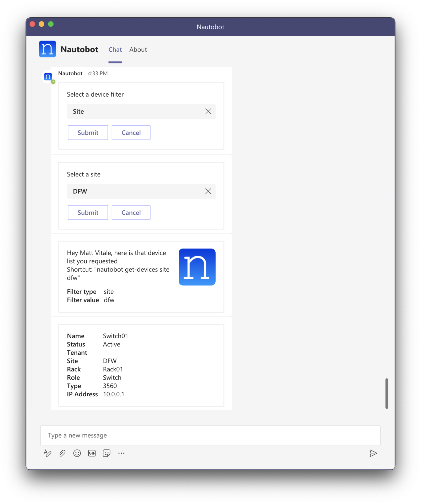Cancel the site selection
The height and width of the screenshot is (504, 421).
coord(131,213)
